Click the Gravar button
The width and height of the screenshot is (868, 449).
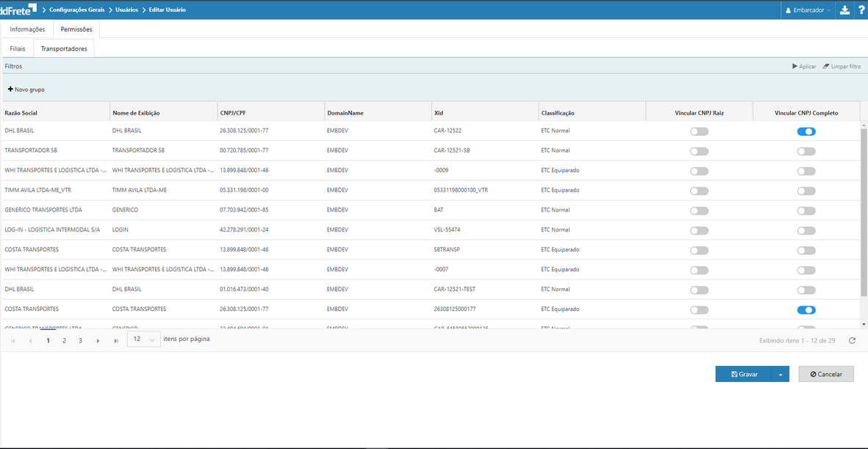743,374
